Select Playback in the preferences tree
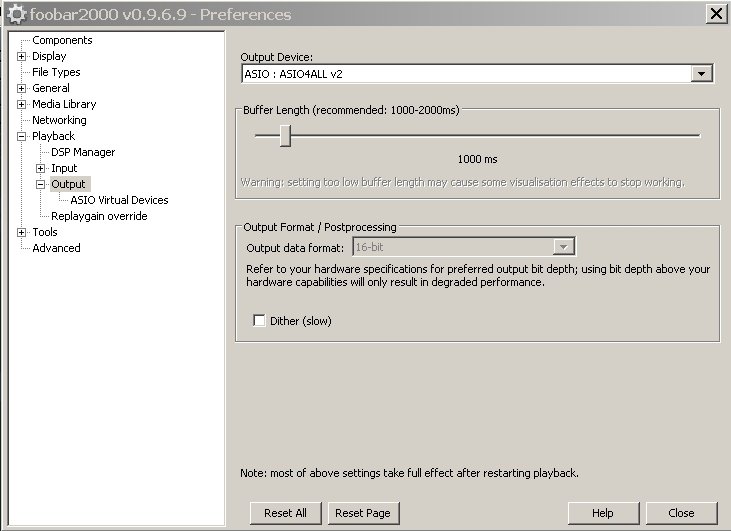This screenshot has height=531, width=731. click(53, 136)
